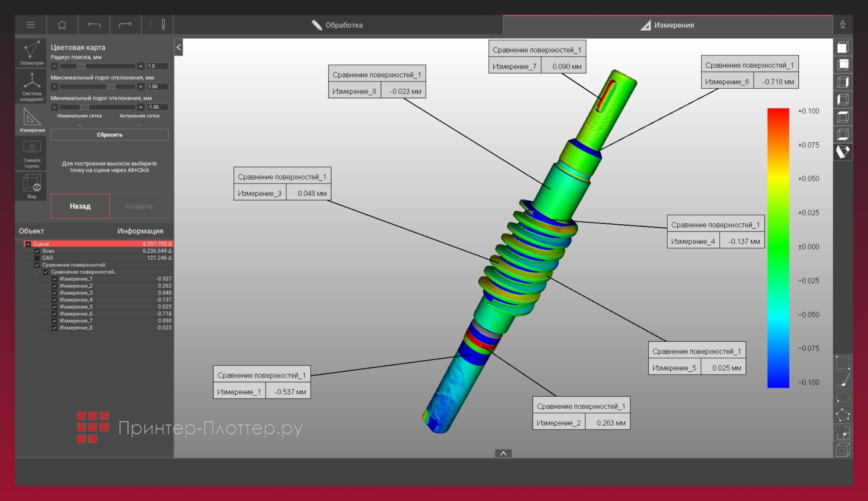Click the redo arrow icon
This screenshot has width=868, height=501.
click(125, 25)
